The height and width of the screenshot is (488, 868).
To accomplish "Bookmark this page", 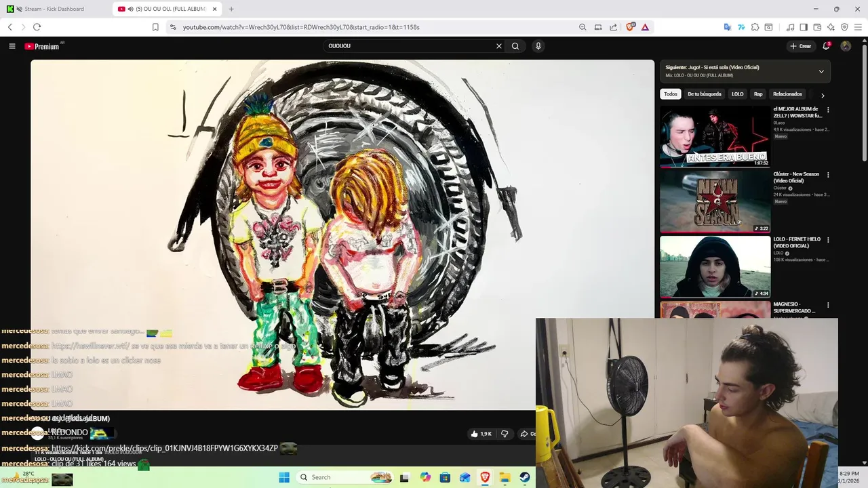I will pyautogui.click(x=155, y=27).
